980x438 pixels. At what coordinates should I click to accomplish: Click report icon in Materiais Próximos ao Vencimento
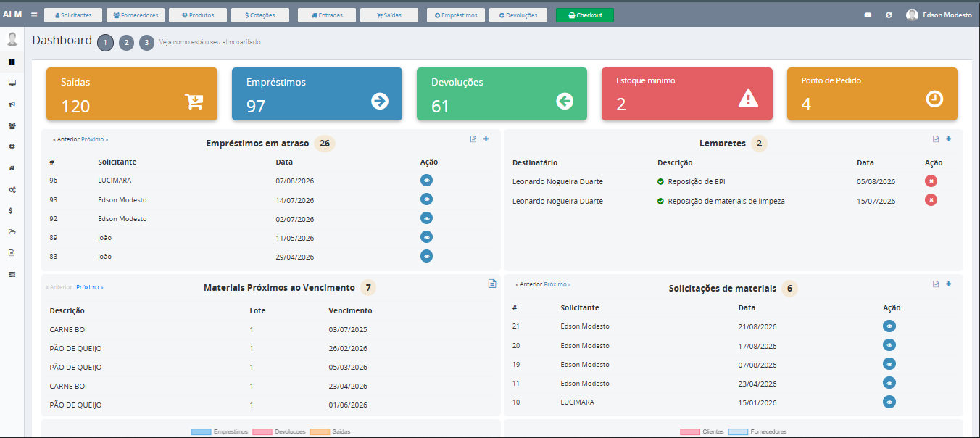pyautogui.click(x=492, y=284)
